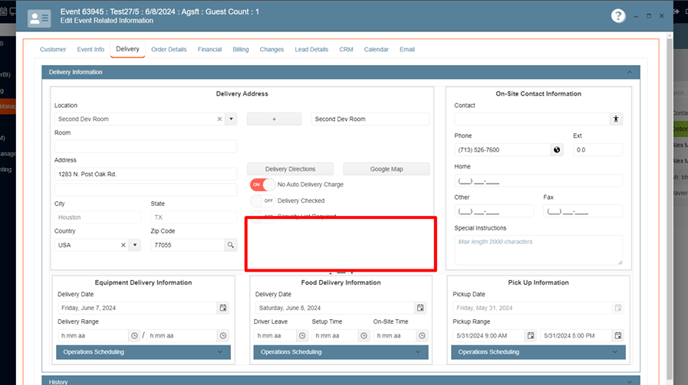Click the phone dial icon next to Phone
Screen dimensions: 688x385
coord(557,150)
